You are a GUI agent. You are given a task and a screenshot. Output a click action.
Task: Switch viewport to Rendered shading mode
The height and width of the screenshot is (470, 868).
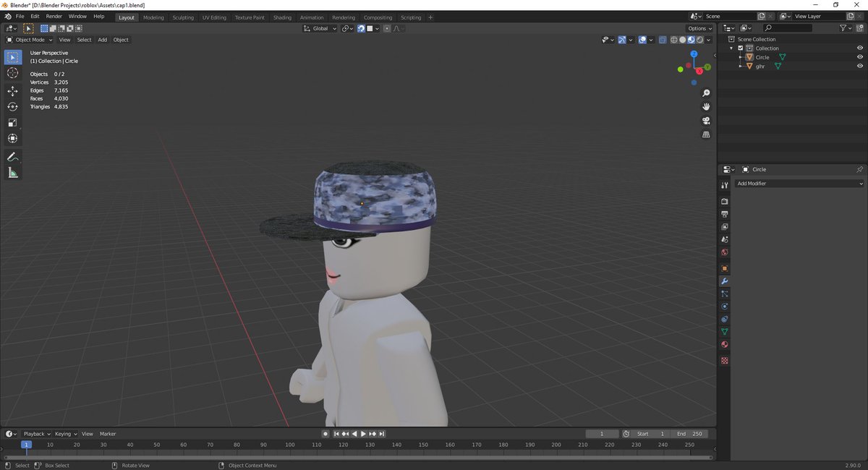coord(699,40)
